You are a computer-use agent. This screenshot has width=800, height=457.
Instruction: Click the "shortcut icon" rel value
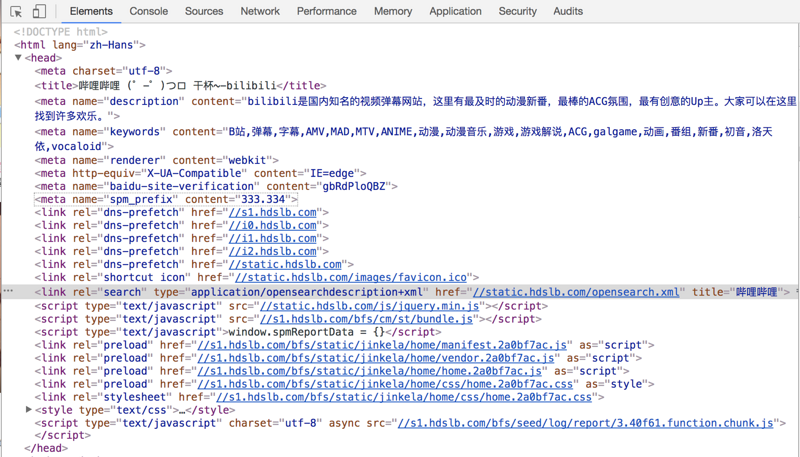click(x=144, y=277)
